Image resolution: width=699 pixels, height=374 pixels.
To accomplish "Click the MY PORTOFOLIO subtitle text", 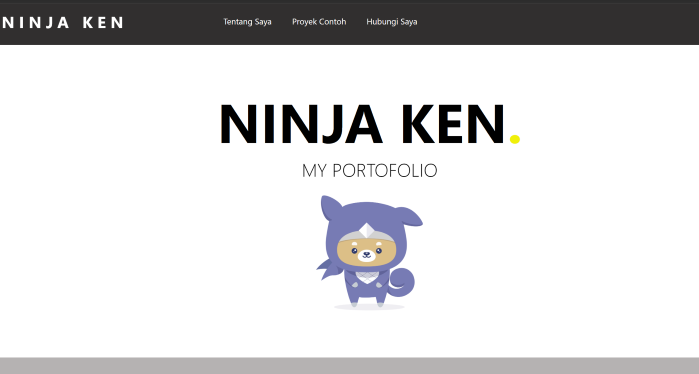I will [370, 171].
